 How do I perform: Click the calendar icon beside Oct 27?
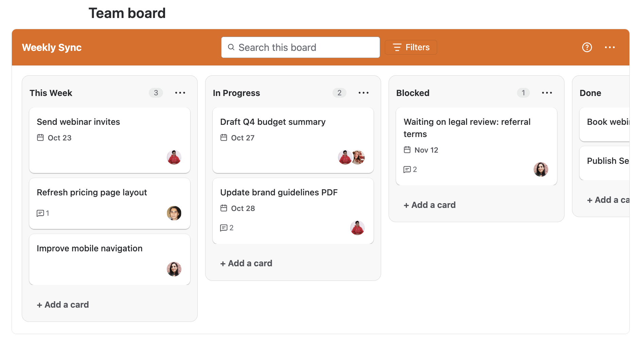224,138
